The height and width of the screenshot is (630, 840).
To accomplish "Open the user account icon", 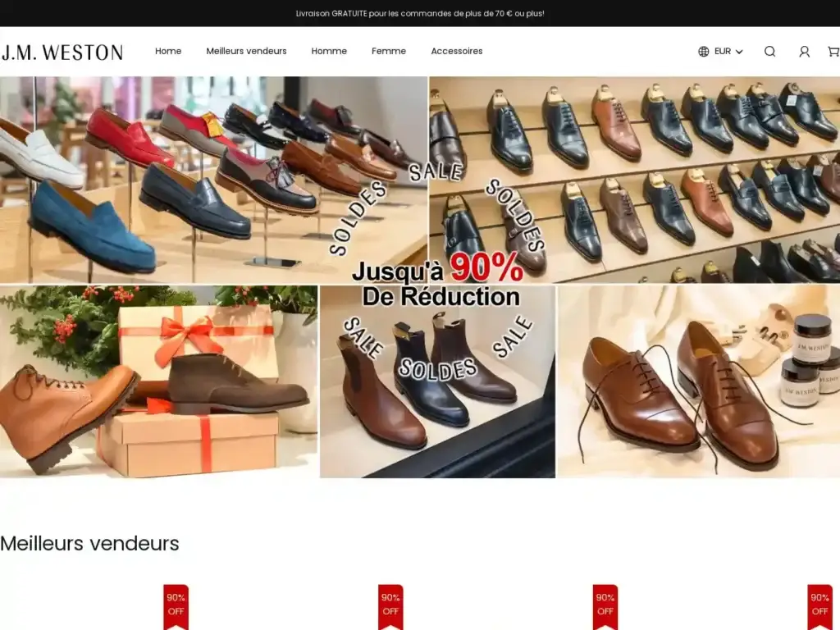I will click(804, 52).
